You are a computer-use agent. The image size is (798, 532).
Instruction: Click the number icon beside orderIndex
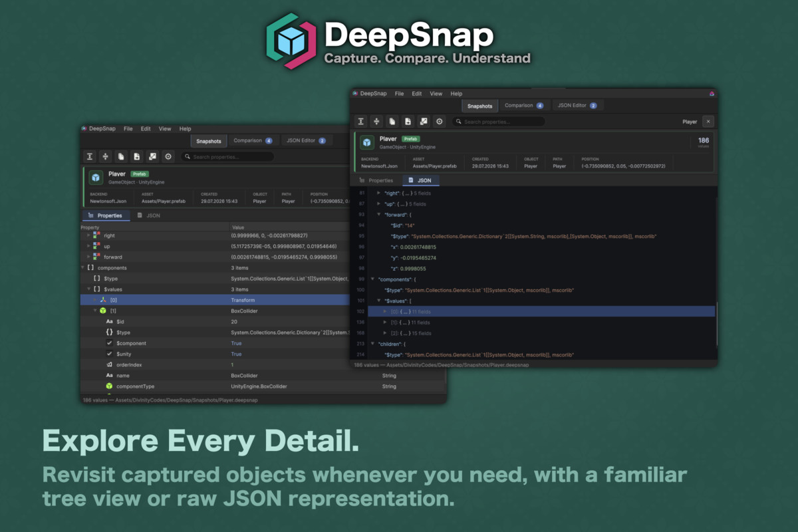[109, 364]
